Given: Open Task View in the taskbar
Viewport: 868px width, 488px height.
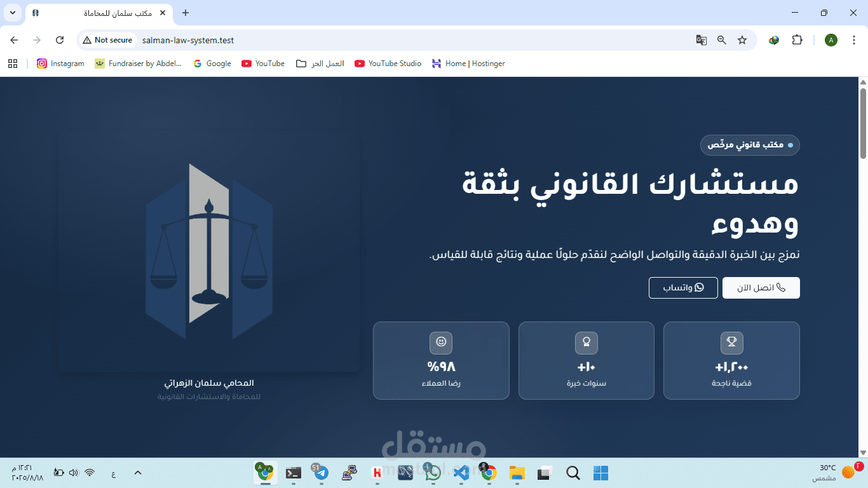Looking at the screenshot, I should pyautogui.click(x=545, y=473).
